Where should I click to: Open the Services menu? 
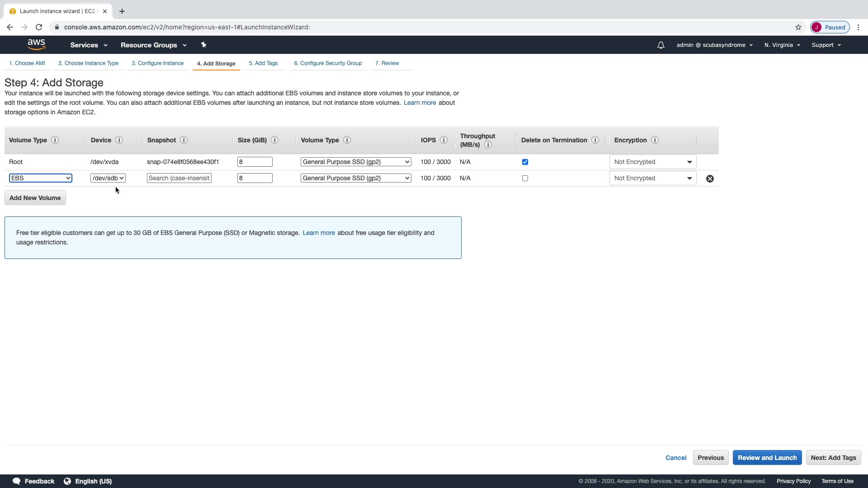tap(89, 45)
